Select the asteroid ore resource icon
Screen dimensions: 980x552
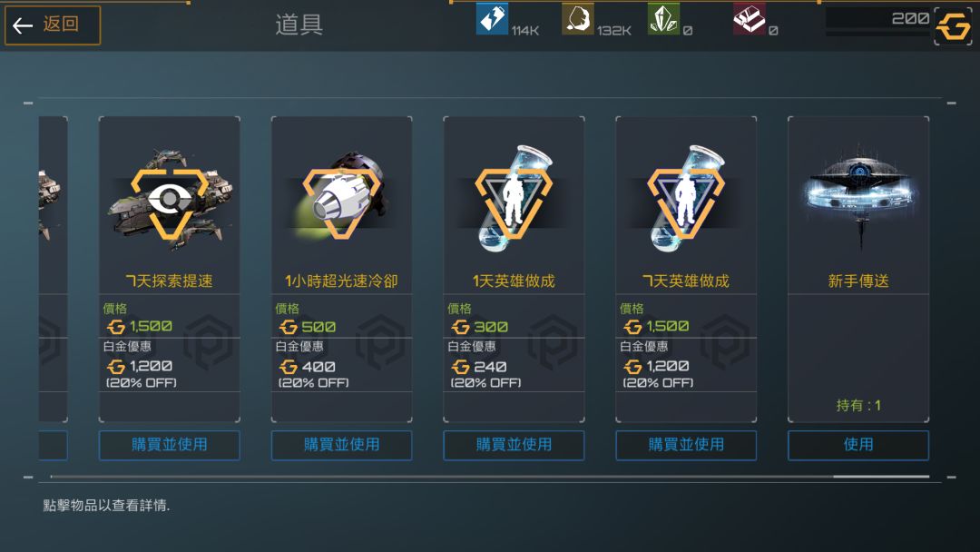coord(577,19)
